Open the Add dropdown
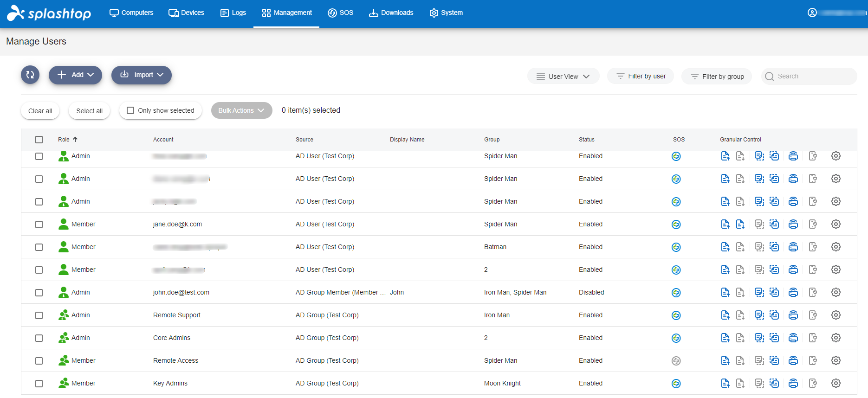Screen dimensions: 868x398 pos(75,75)
